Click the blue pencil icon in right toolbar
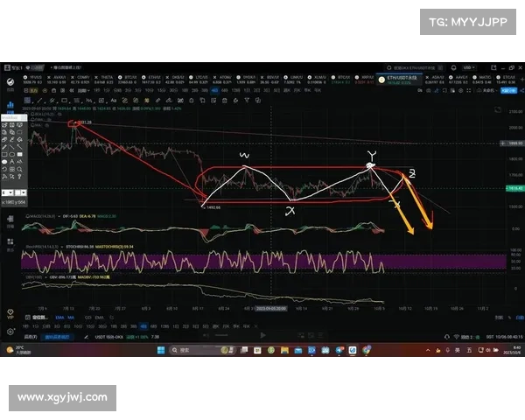The width and height of the screenshot is (525, 420). pos(437,91)
